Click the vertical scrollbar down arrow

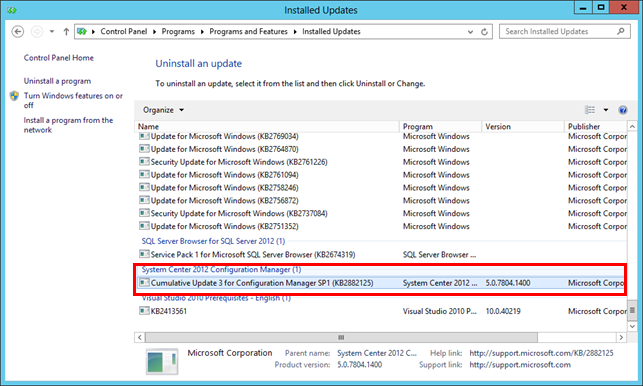click(632, 326)
